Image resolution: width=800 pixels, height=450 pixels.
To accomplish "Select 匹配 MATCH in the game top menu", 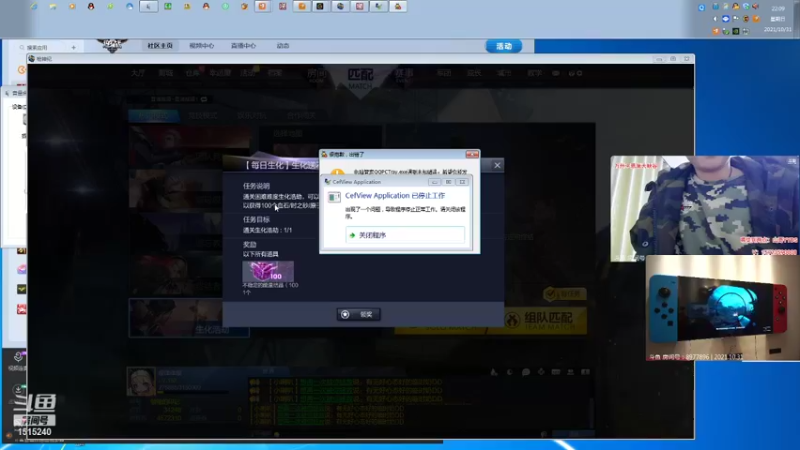I will coord(360,78).
